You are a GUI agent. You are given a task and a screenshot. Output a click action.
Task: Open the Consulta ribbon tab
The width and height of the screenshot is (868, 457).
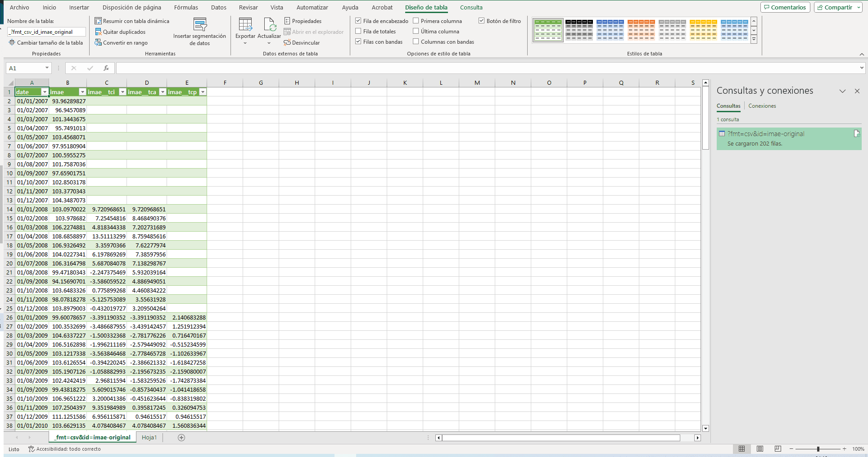click(x=471, y=7)
